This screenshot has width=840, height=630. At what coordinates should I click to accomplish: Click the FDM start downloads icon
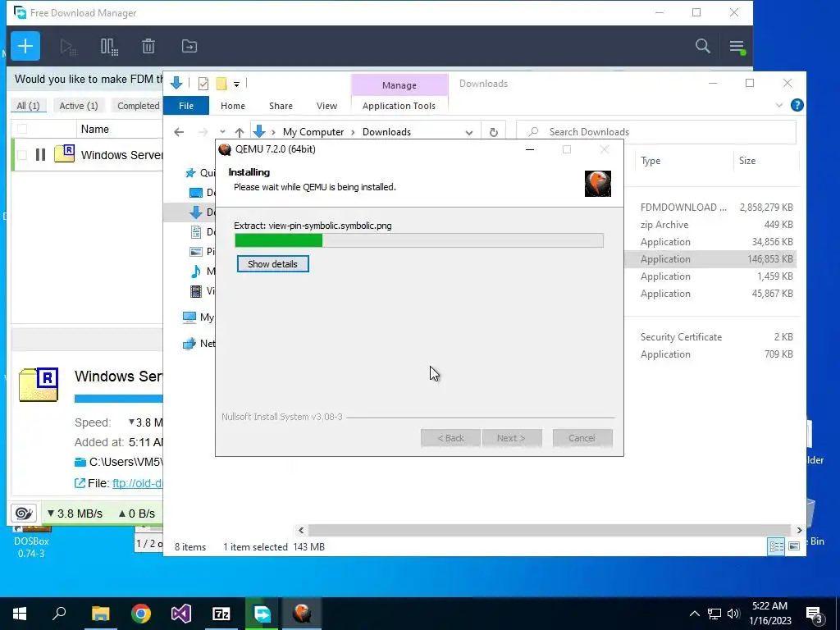(68, 47)
